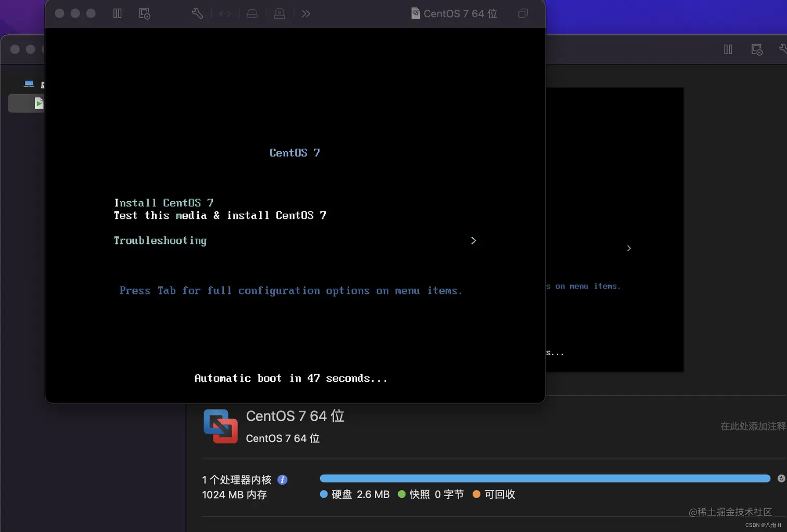Click the blue disk usage bar

[x=545, y=478]
